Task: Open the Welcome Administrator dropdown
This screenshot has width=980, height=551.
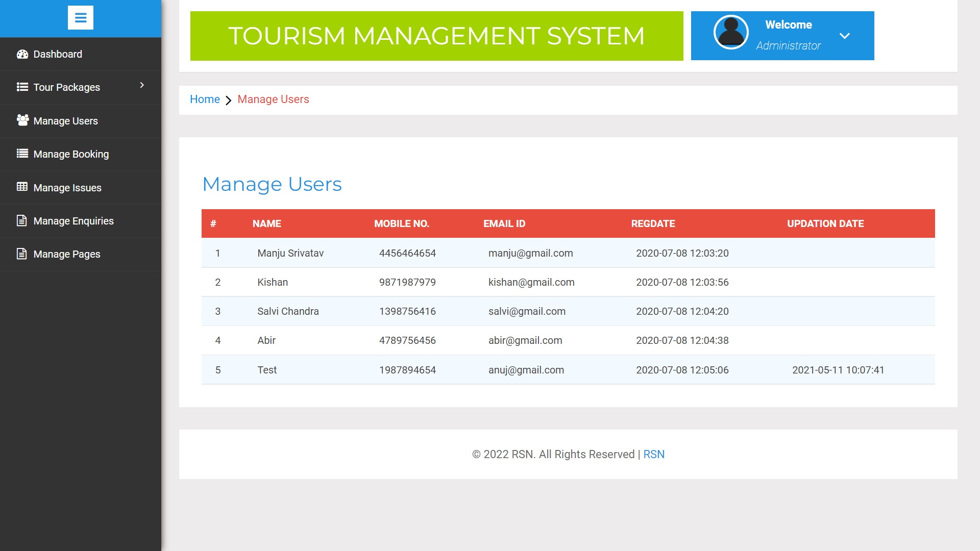Action: coord(845,35)
